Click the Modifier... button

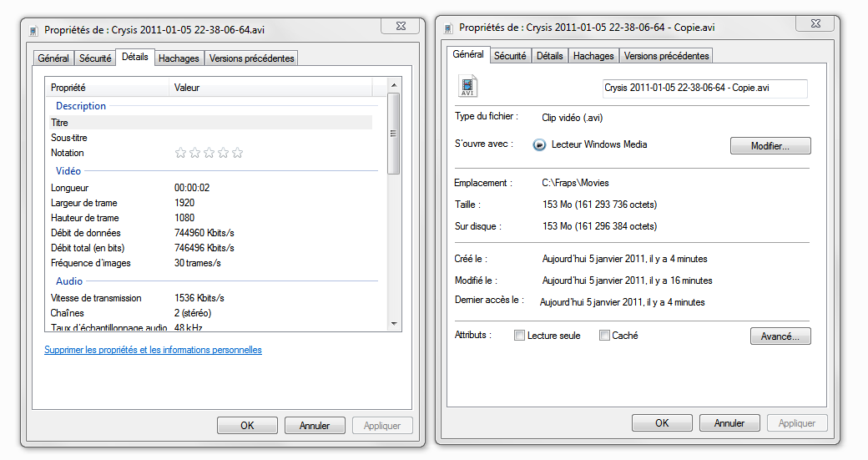coord(770,146)
